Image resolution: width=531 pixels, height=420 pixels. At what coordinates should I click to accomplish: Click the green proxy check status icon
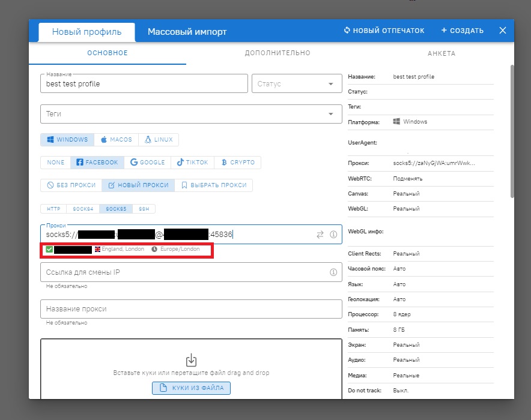pos(49,249)
